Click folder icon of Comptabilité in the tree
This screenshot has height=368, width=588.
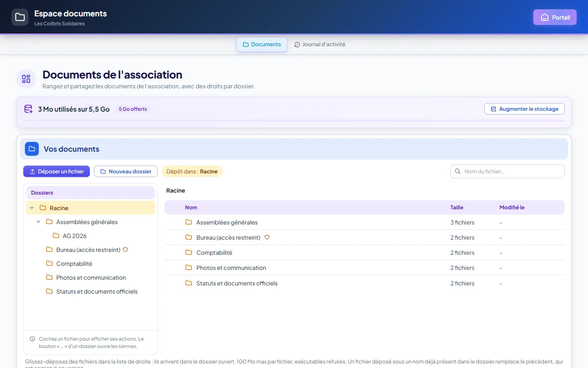pos(49,263)
